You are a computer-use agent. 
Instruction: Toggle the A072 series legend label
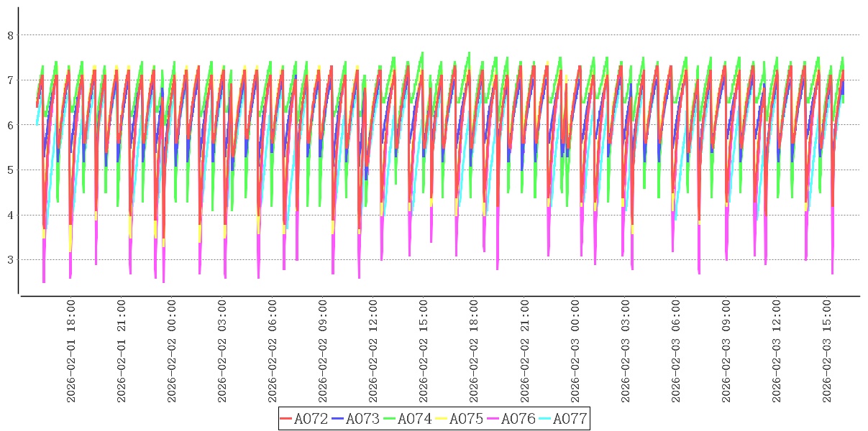(x=311, y=419)
